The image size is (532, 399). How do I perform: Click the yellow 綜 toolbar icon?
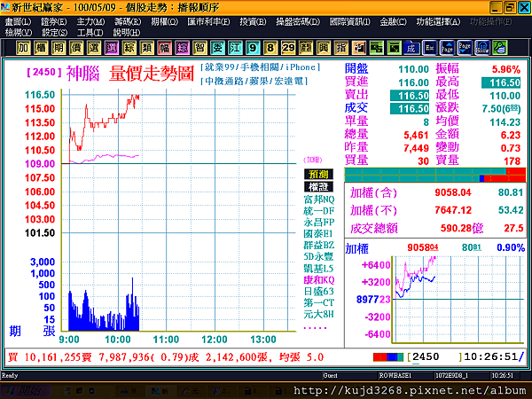(129, 48)
